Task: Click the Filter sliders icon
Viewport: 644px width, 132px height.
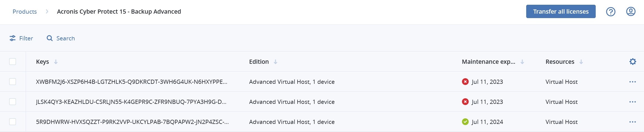Action: [13, 38]
